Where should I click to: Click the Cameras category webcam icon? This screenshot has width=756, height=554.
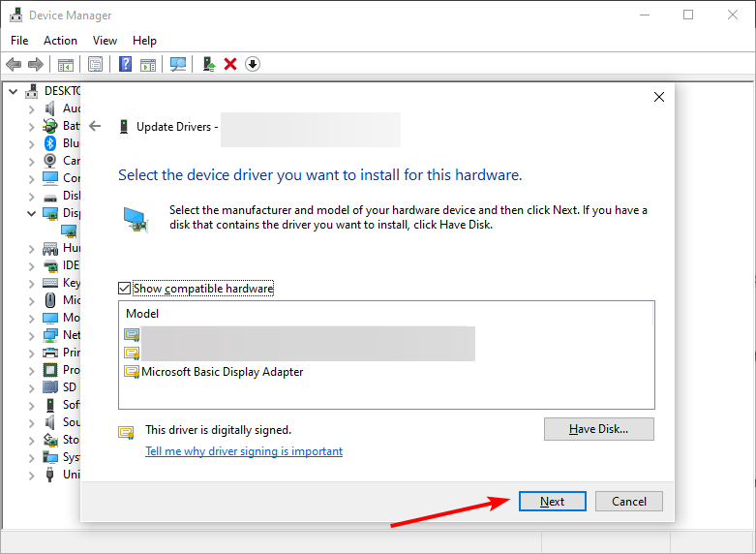pyautogui.click(x=50, y=160)
